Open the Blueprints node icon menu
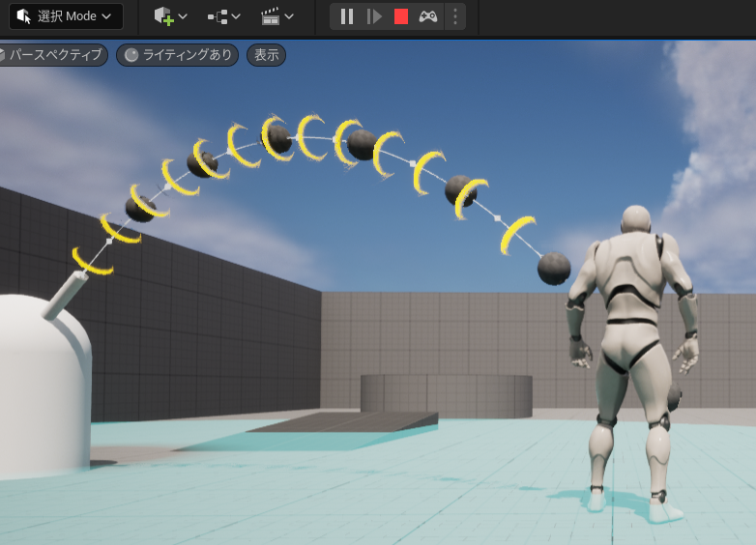The width and height of the screenshot is (756, 545). point(218,16)
